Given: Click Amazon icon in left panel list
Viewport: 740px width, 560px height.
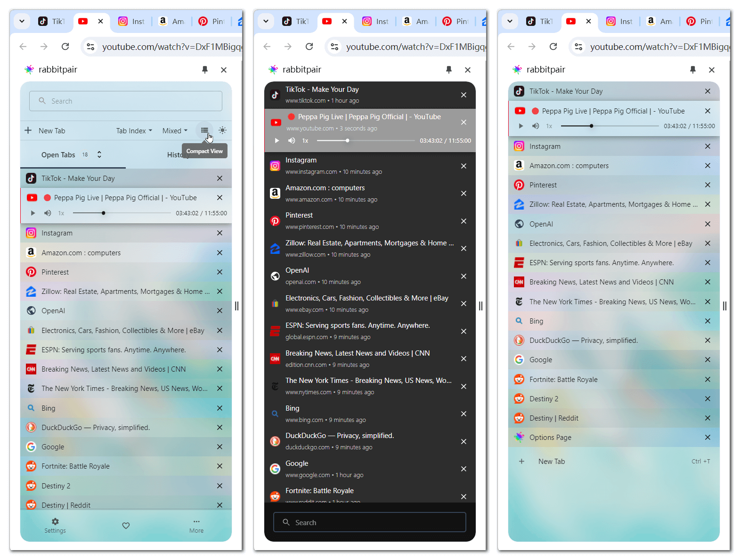Looking at the screenshot, I should click(31, 252).
